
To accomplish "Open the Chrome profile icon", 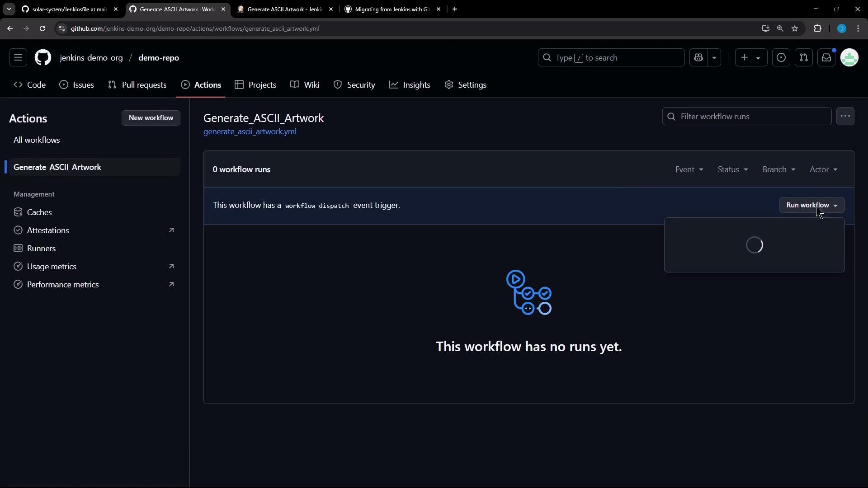I will (x=842, y=28).
